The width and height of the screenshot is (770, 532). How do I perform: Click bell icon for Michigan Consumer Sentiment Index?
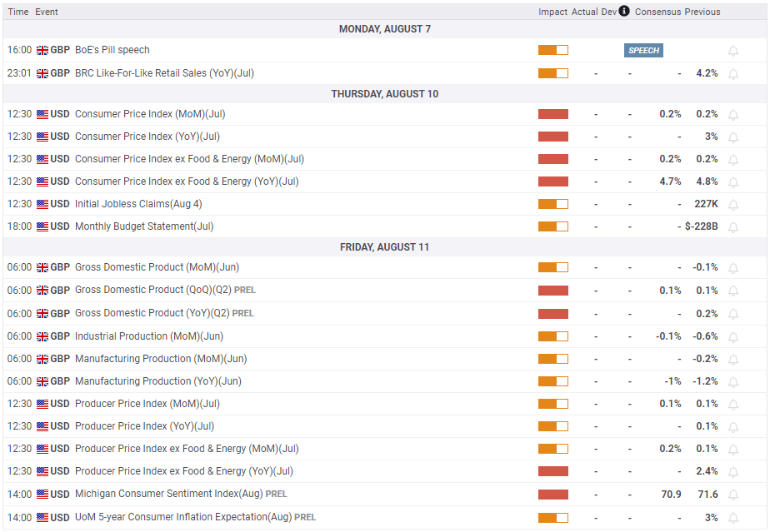click(733, 495)
